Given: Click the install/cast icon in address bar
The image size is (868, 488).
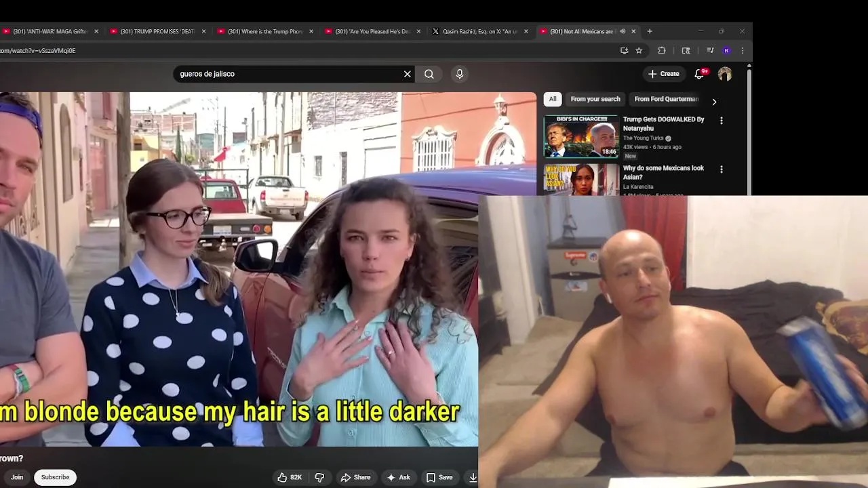Looking at the screenshot, I should click(x=624, y=51).
